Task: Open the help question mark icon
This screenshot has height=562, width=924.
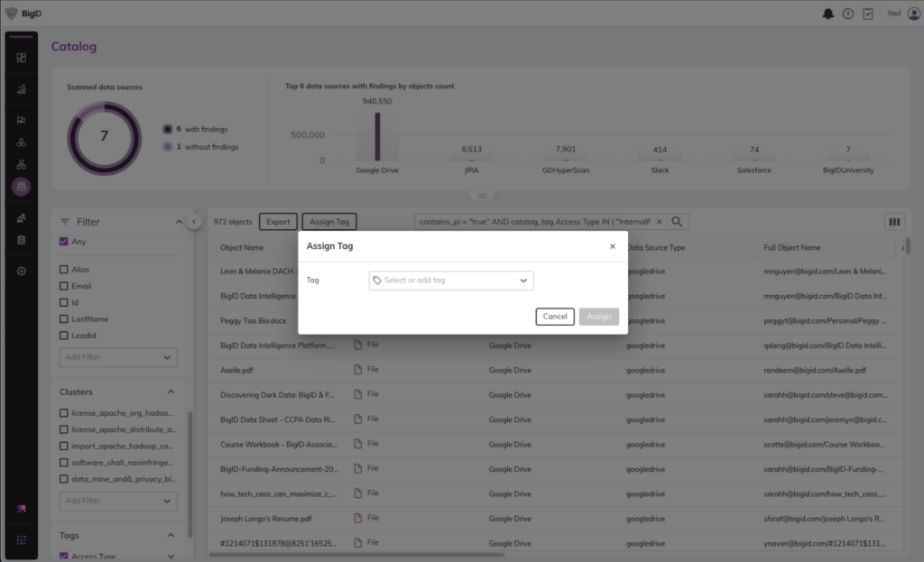Action: [848, 14]
